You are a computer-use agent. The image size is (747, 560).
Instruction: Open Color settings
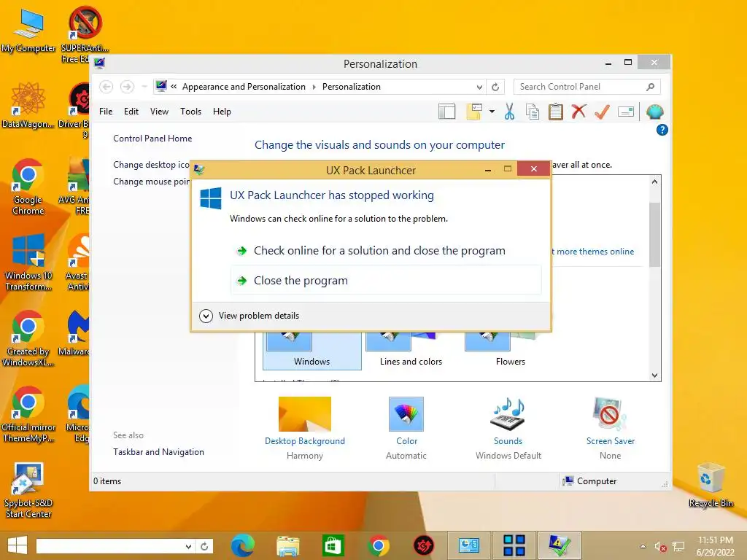pyautogui.click(x=406, y=428)
